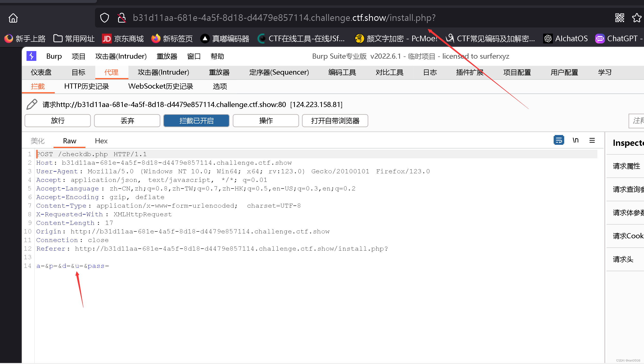Turn off the 拦截已开启 intercept toggle
Viewport: 644px width, 364px height.
point(196,121)
